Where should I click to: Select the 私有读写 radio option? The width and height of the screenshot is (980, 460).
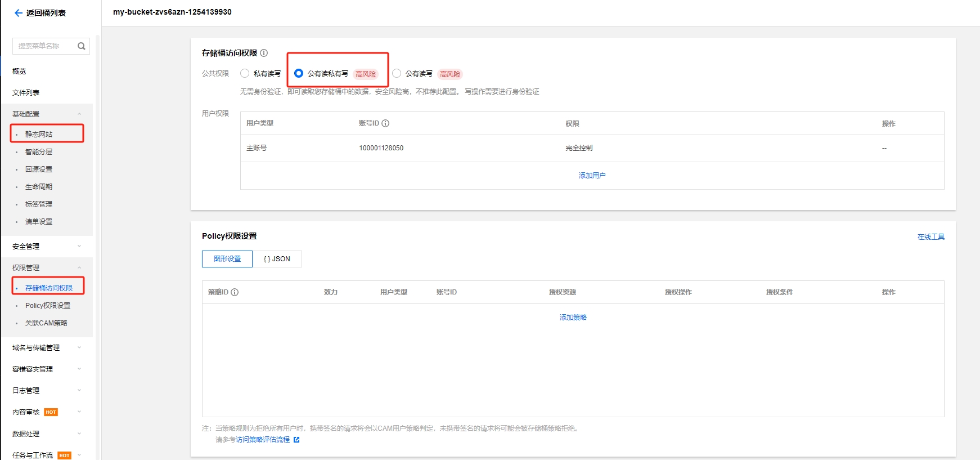tap(245, 73)
